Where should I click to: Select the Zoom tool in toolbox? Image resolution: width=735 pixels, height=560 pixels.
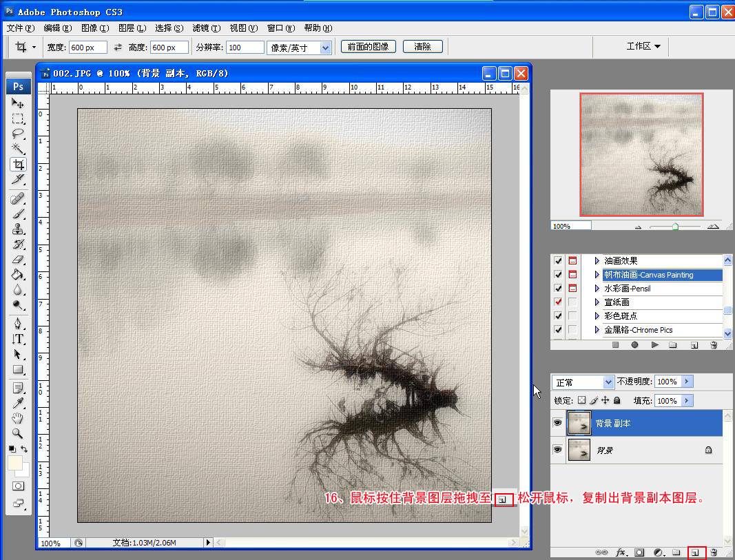point(18,433)
